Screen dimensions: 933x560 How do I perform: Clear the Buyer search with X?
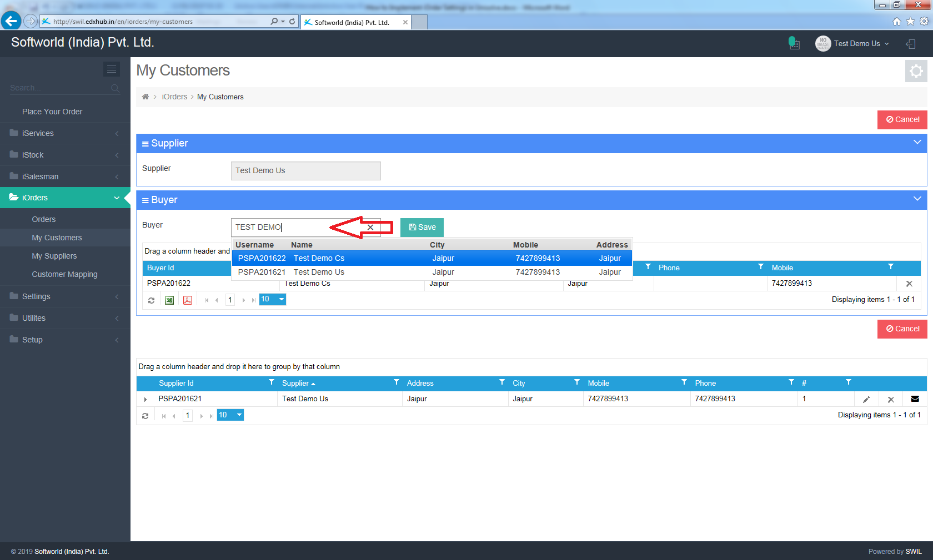click(x=370, y=227)
